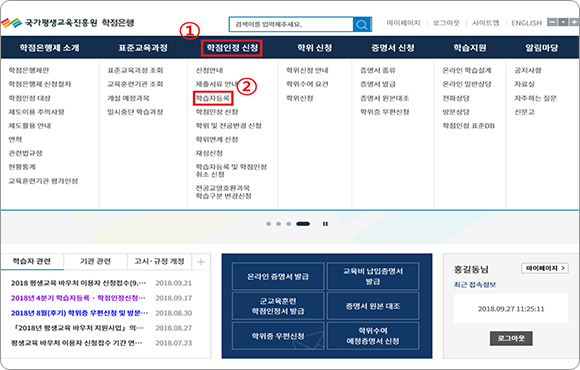Image resolution: width=580 pixels, height=370 pixels.
Task: Open 제도이용 주의사항 submenu item
Action: pyautogui.click(x=36, y=112)
